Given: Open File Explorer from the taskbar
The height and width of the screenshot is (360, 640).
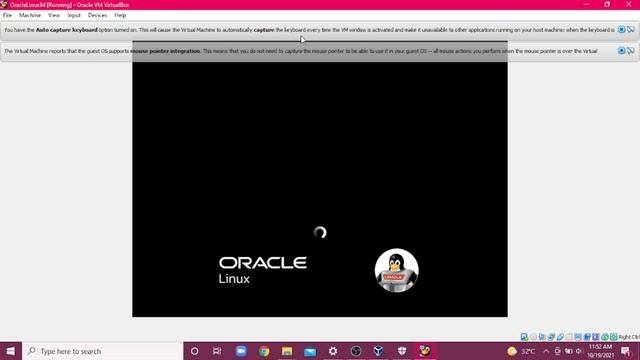Looking at the screenshot, I should (x=287, y=351).
